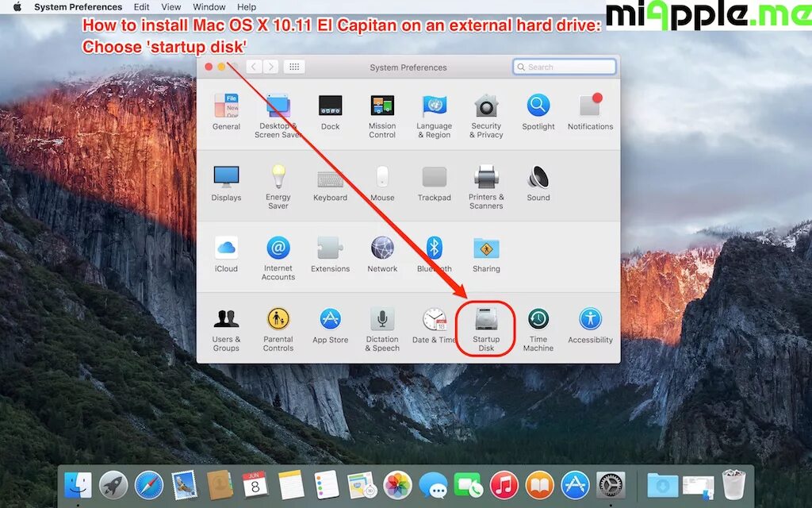The height and width of the screenshot is (508, 812).
Task: Open Startup Disk preferences
Action: (x=486, y=329)
